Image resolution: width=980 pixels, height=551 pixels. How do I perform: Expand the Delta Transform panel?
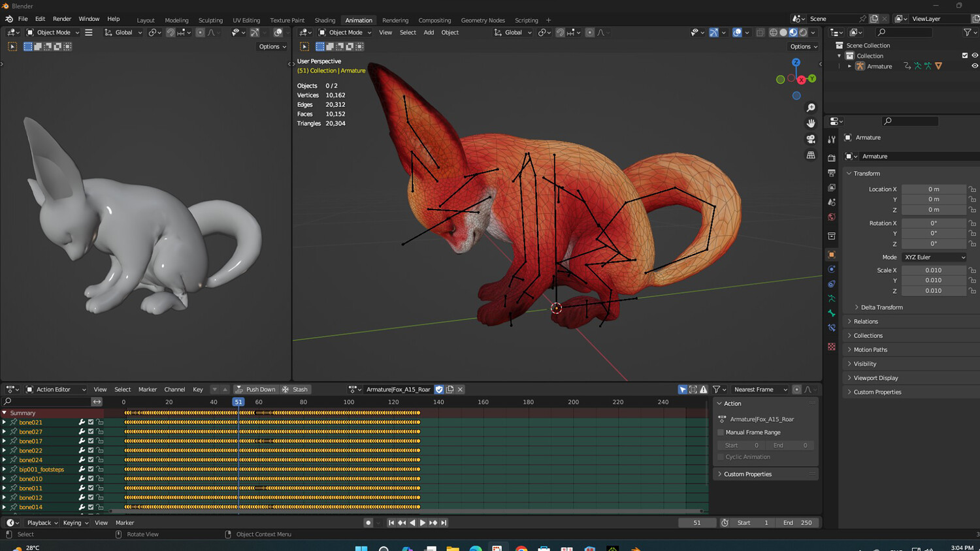click(x=881, y=307)
